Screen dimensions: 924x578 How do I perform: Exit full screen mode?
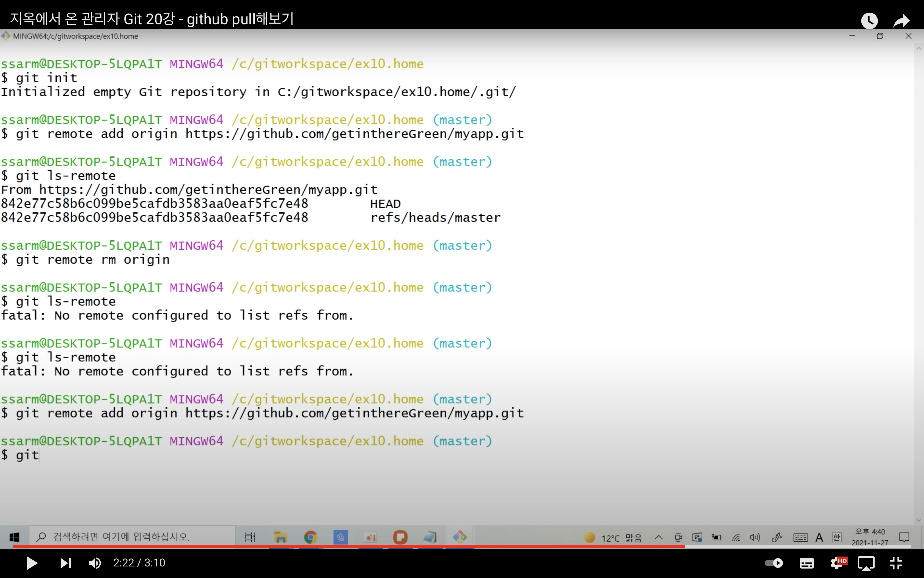pos(896,563)
